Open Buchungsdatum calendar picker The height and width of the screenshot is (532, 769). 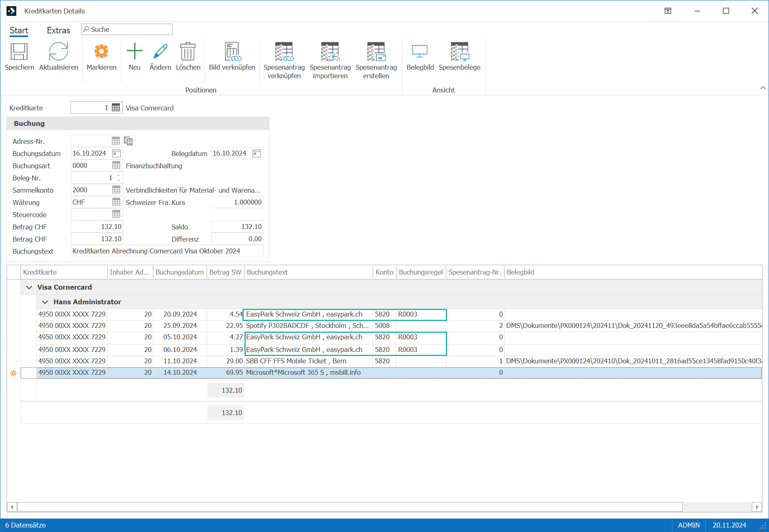[117, 153]
